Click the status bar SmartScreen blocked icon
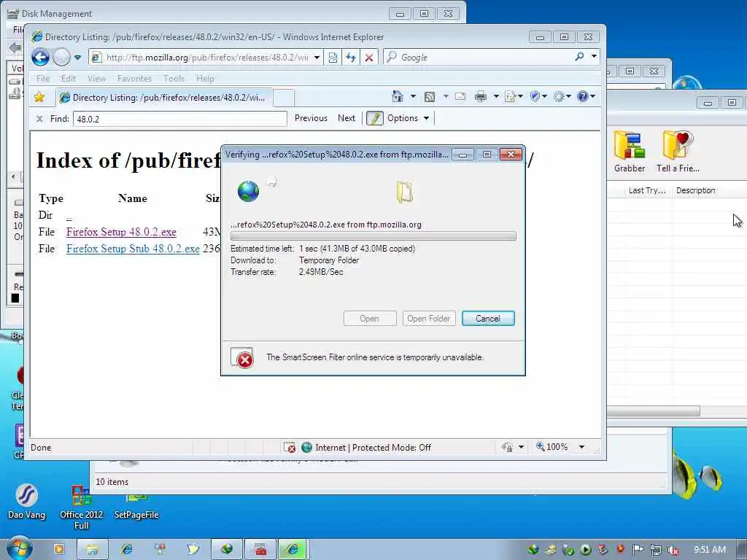This screenshot has height=560, width=747. tap(289, 448)
